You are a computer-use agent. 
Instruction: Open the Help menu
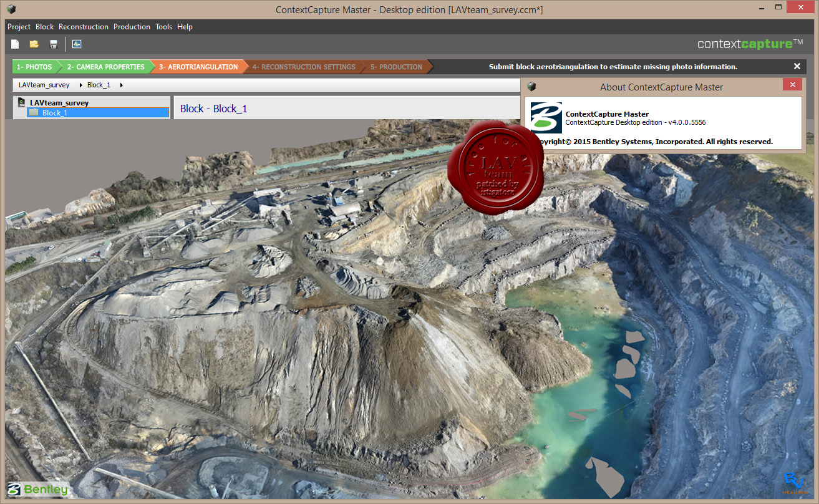(x=185, y=27)
